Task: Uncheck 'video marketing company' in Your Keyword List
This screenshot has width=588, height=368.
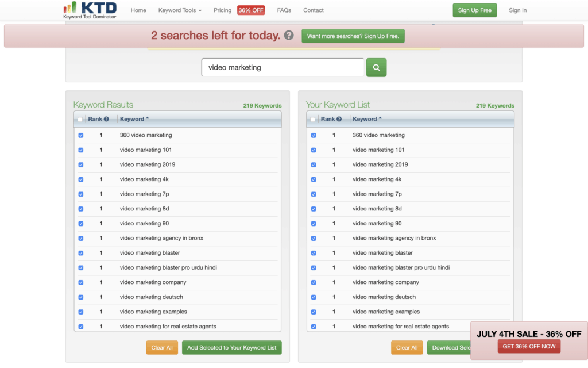Action: pos(314,282)
